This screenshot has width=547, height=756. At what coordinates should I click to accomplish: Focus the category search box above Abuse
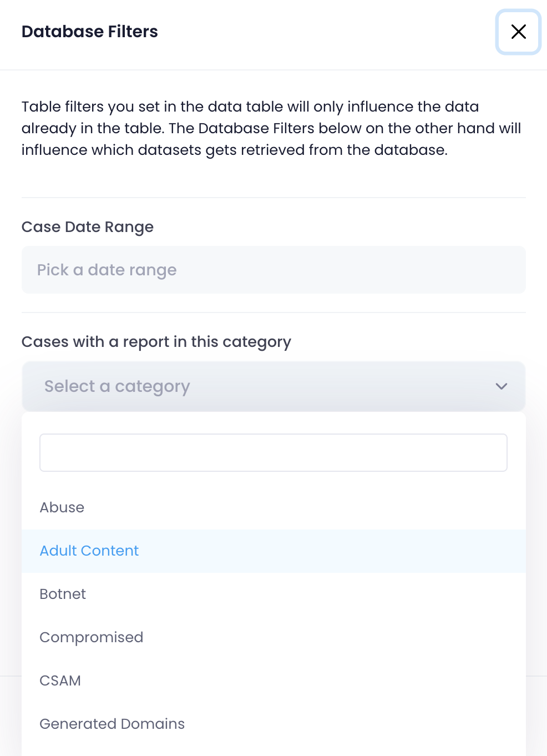(x=273, y=452)
